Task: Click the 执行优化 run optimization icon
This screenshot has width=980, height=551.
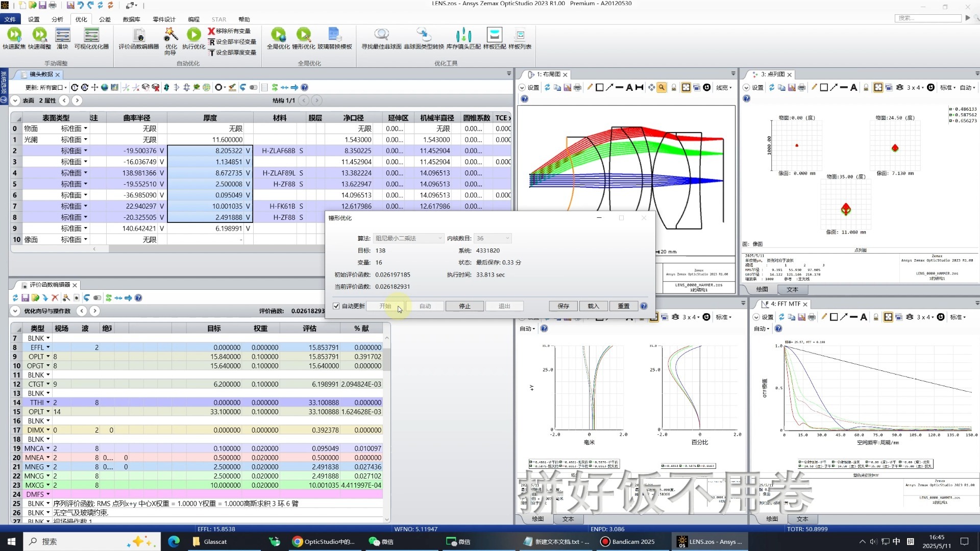Action: 193,35
